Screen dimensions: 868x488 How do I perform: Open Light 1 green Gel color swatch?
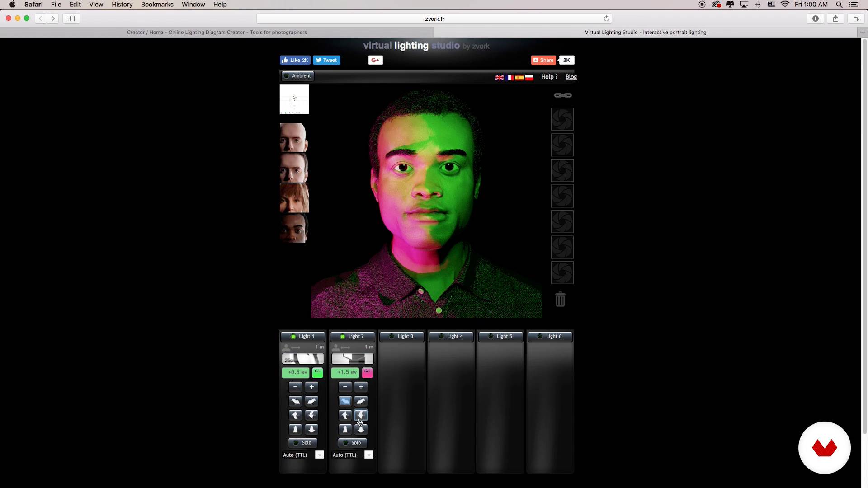point(318,373)
